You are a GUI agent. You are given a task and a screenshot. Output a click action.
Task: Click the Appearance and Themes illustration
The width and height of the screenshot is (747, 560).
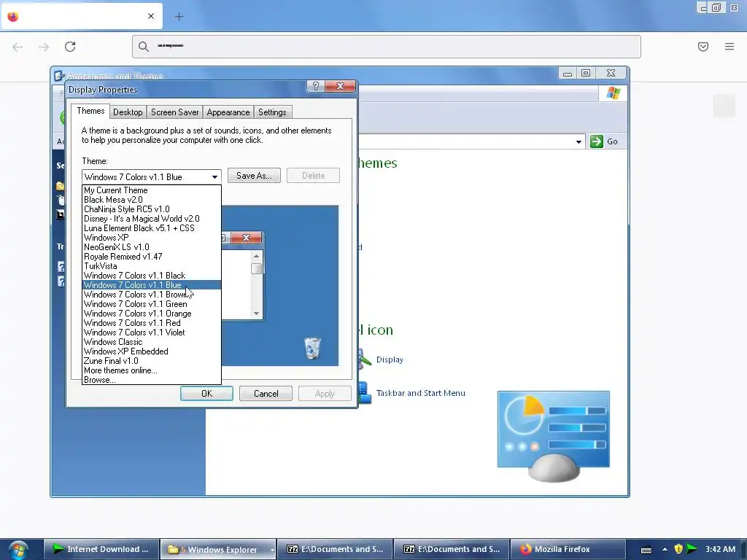(553, 436)
